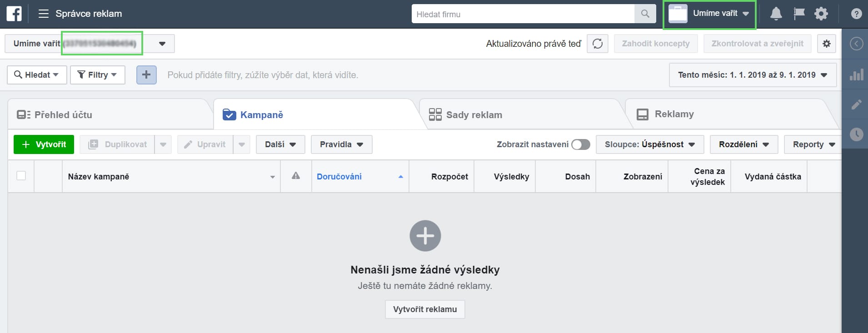Click the green Vytvořit button
This screenshot has width=868, height=333.
coord(44,144)
